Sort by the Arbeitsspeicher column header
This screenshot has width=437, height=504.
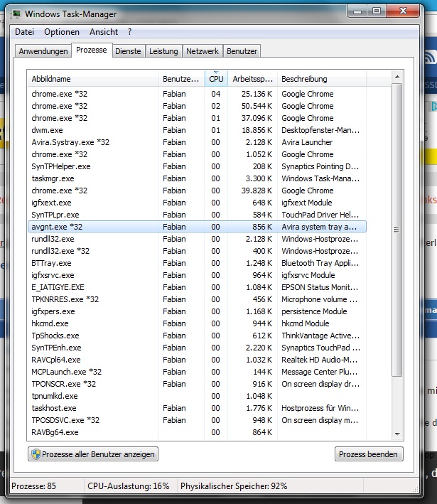click(252, 79)
